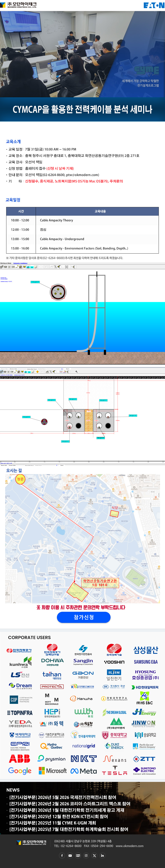Click the Meta logo in Corporate Users
The height and width of the screenshot is (868, 165).
tap(84, 771)
